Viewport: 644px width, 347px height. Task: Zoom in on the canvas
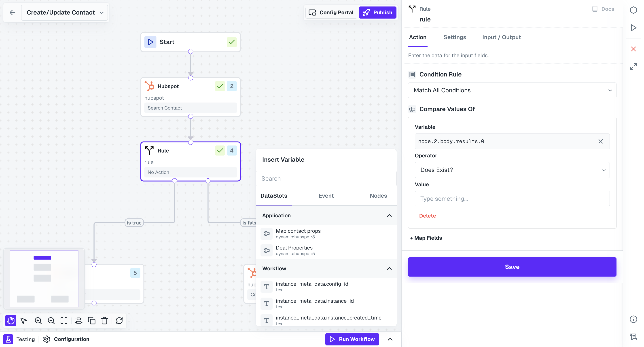38,320
